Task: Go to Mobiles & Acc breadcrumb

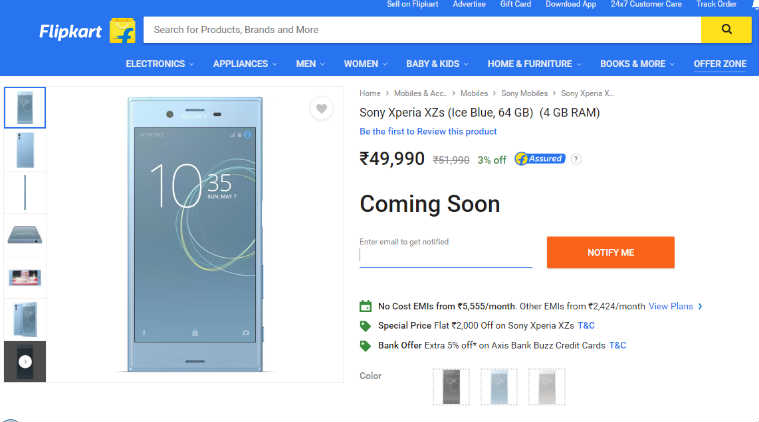Action: coord(420,93)
